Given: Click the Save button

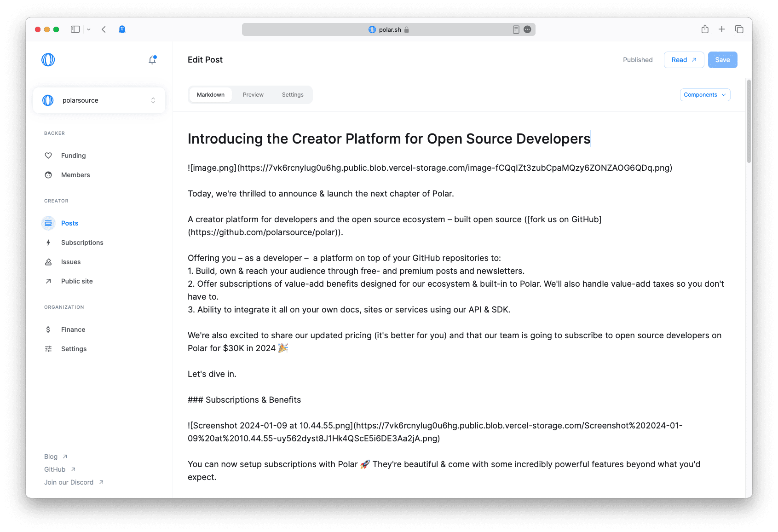Looking at the screenshot, I should point(722,60).
